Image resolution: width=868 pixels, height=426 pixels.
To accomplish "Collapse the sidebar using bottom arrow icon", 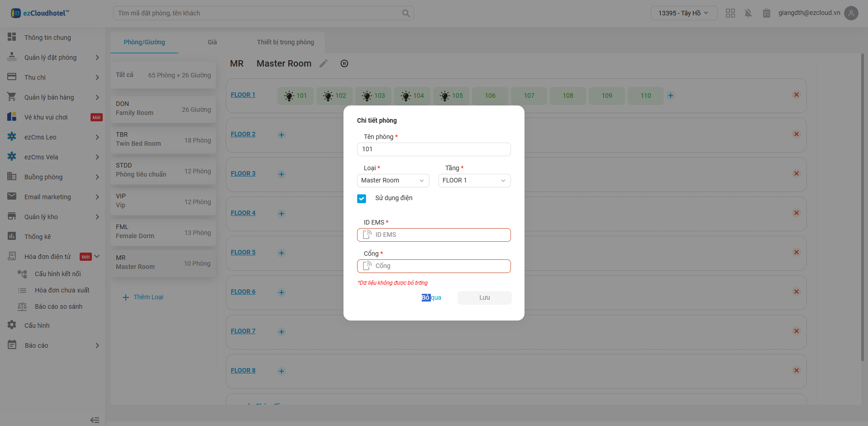I will click(95, 420).
